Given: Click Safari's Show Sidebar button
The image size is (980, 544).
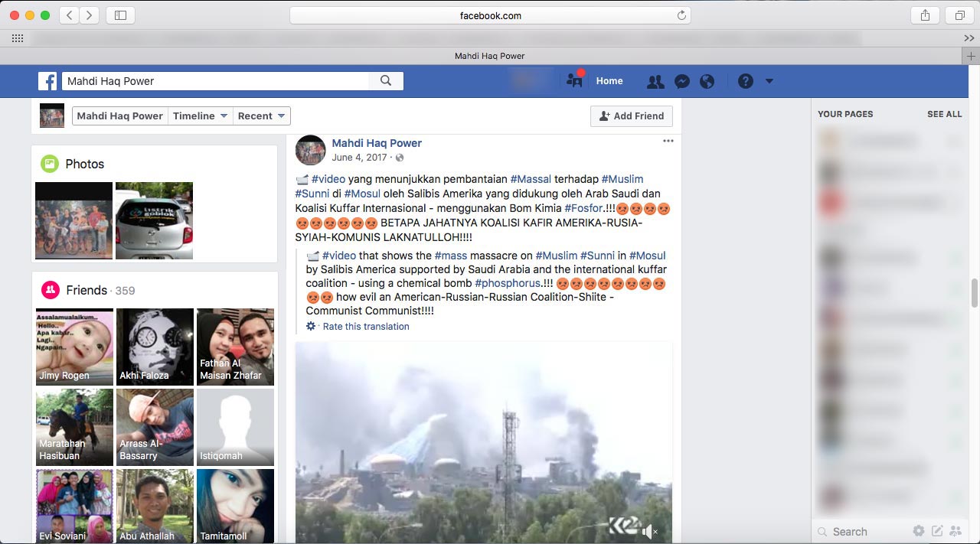Looking at the screenshot, I should [x=120, y=15].
